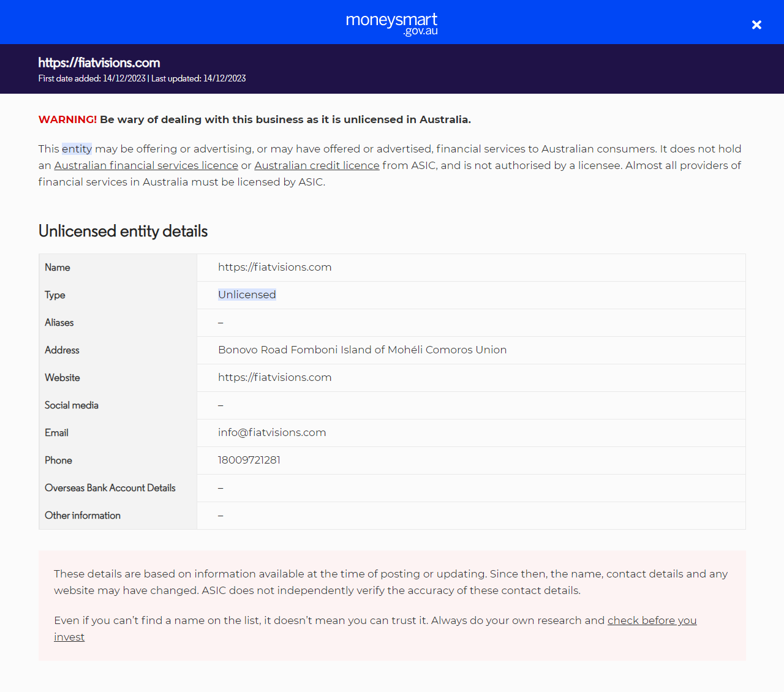
Task: Click the email info@fiatvisions.com
Action: pos(272,432)
